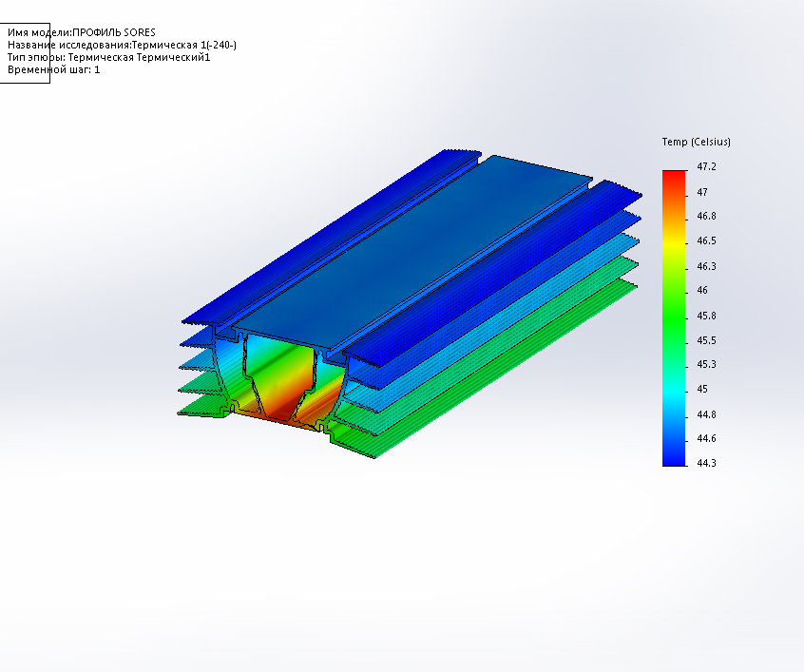Image resolution: width=804 pixels, height=672 pixels.
Task: Click the 47 legend value
Action: point(702,192)
